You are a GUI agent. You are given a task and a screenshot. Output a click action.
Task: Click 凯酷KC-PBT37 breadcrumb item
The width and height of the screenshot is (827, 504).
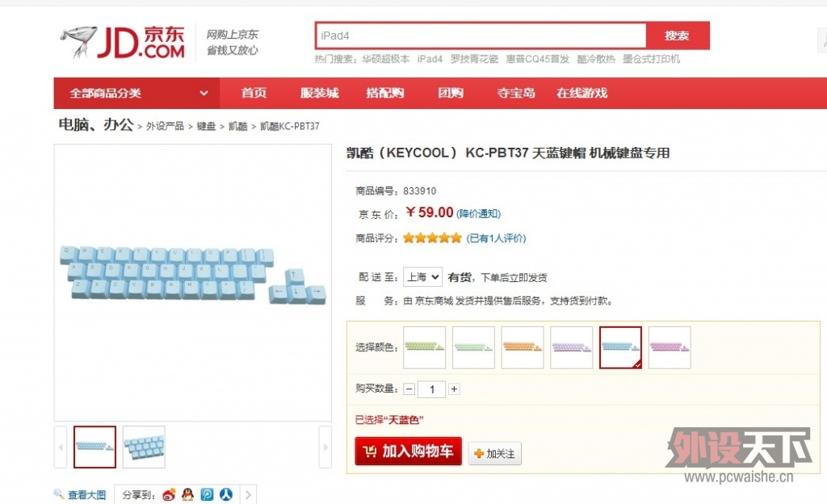pyautogui.click(x=290, y=126)
